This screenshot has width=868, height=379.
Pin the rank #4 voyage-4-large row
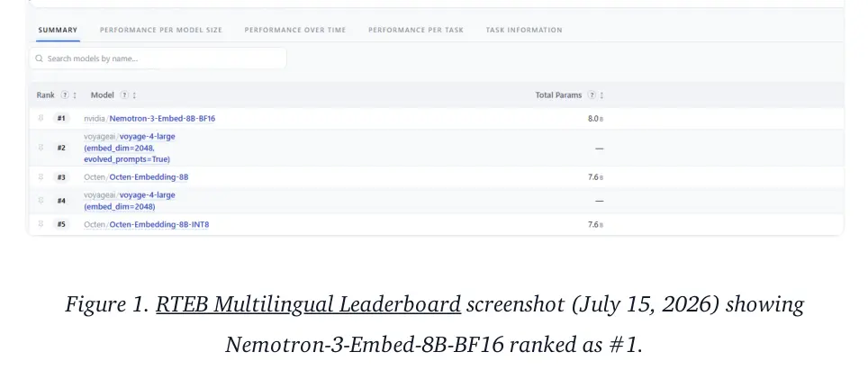tap(41, 200)
